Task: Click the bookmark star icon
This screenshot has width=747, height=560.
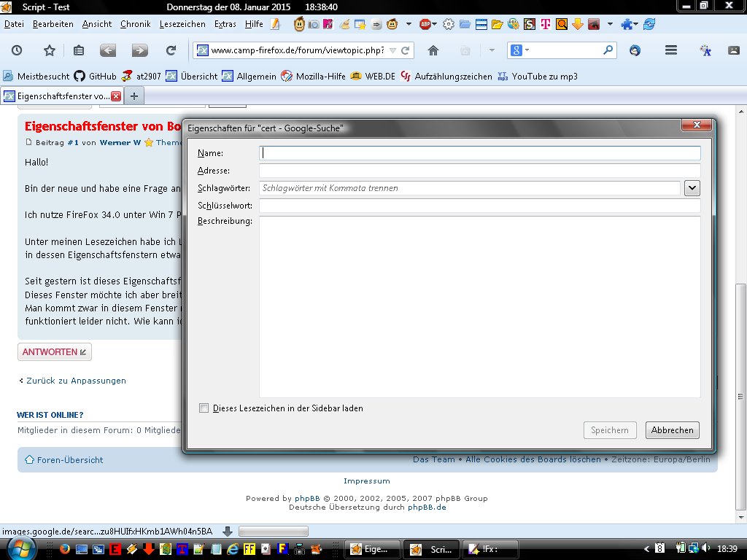Action: click(x=49, y=50)
